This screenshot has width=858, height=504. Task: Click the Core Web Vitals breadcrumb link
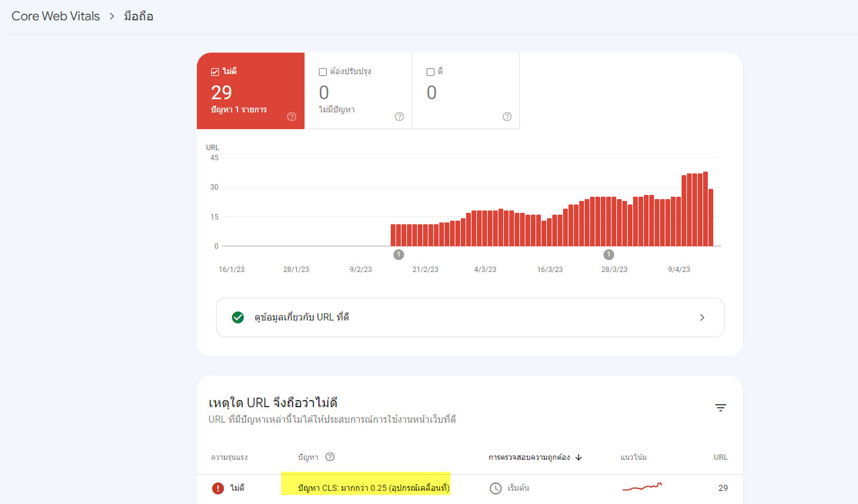(56, 16)
